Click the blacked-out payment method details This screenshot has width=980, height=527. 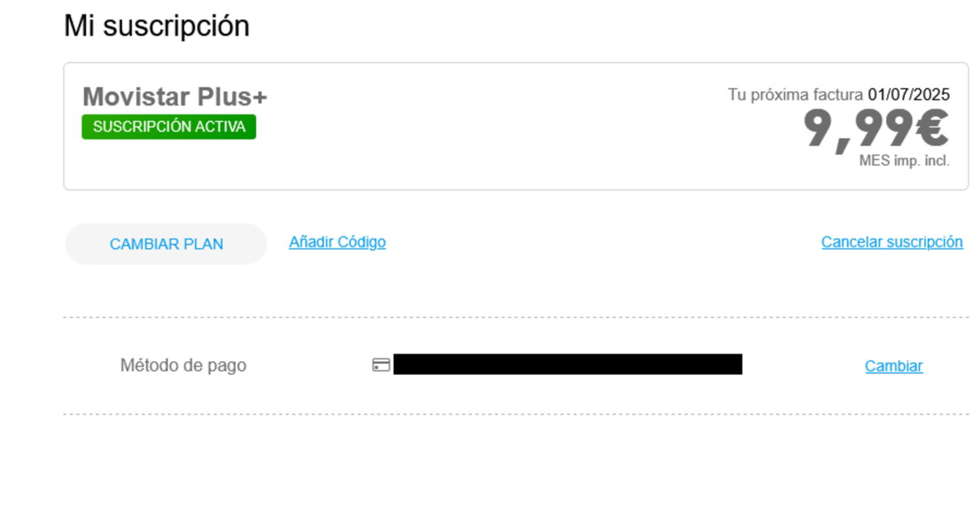568,364
